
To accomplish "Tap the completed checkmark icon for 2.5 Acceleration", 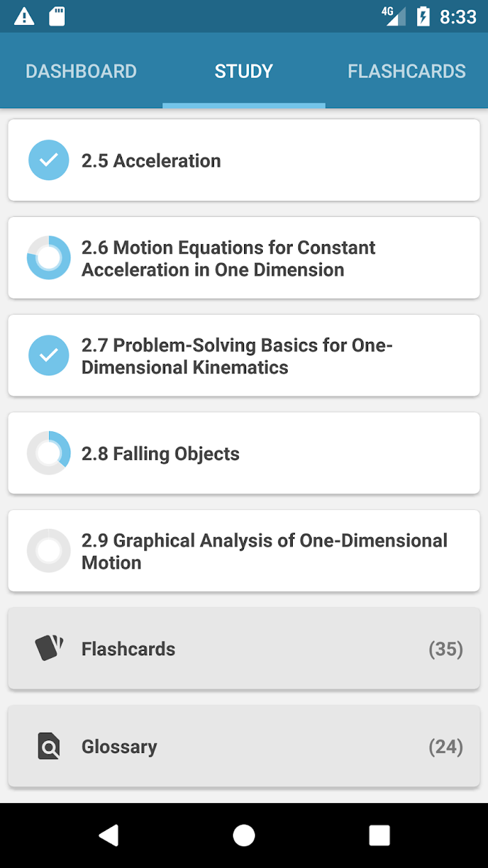I will pyautogui.click(x=49, y=160).
